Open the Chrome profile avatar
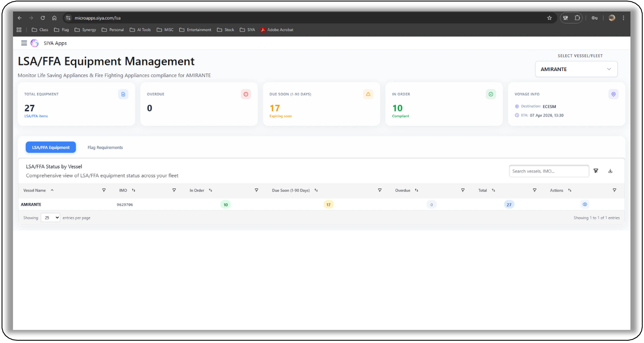 coord(612,18)
